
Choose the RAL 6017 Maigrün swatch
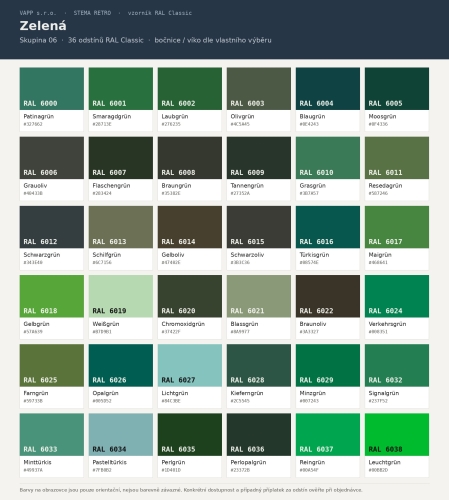tap(397, 227)
